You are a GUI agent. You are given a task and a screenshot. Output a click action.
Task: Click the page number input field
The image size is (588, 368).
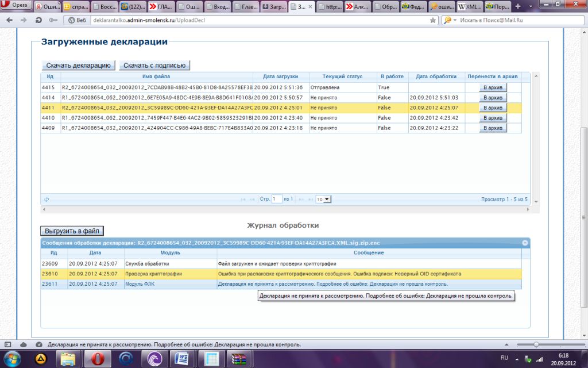277,199
